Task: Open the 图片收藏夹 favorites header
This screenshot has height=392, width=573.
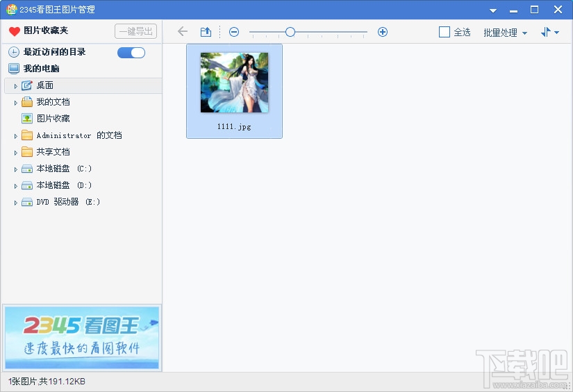Action: click(46, 31)
